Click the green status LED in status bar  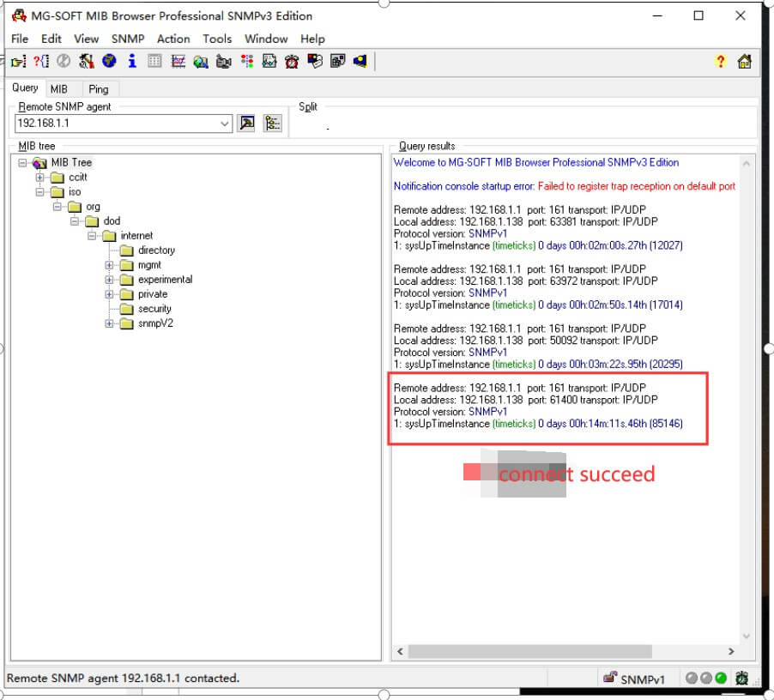[721, 679]
